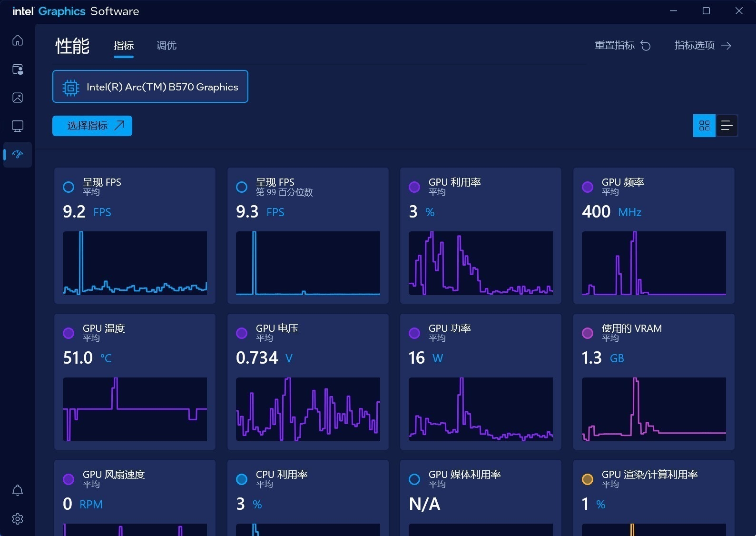The width and height of the screenshot is (756, 536).
Task: Switch to grid view layout
Action: 704,126
